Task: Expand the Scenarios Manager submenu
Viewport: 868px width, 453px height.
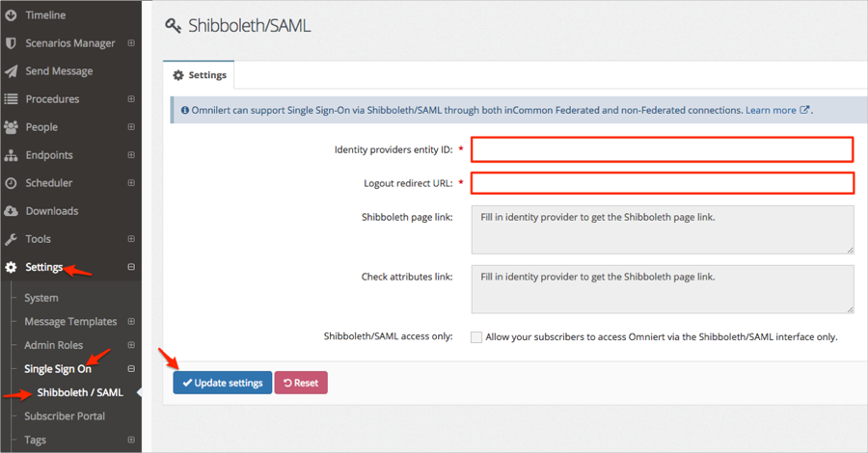Action: click(131, 43)
